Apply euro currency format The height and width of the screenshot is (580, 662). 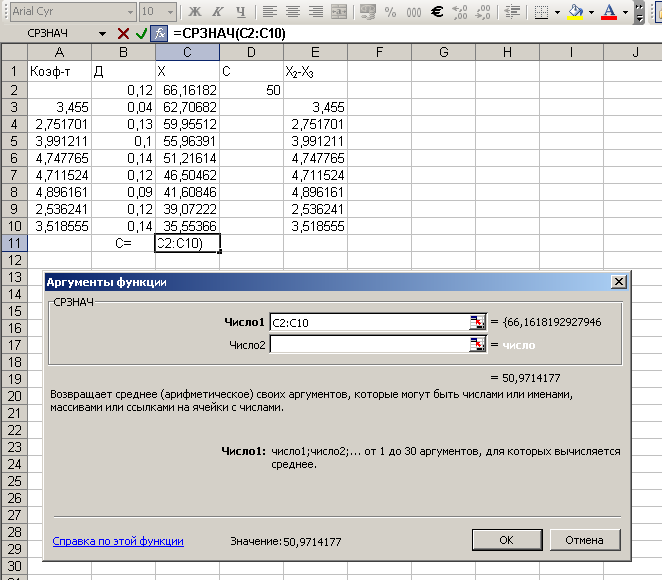[437, 11]
